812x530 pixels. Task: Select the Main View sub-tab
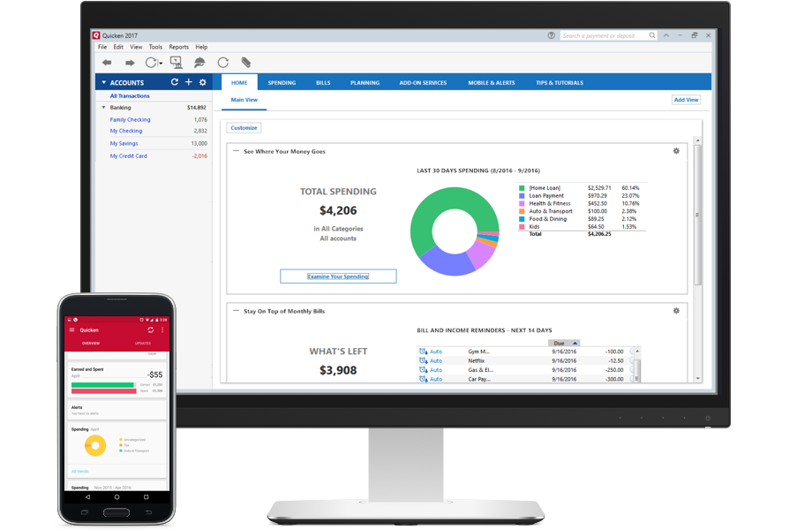[244, 100]
